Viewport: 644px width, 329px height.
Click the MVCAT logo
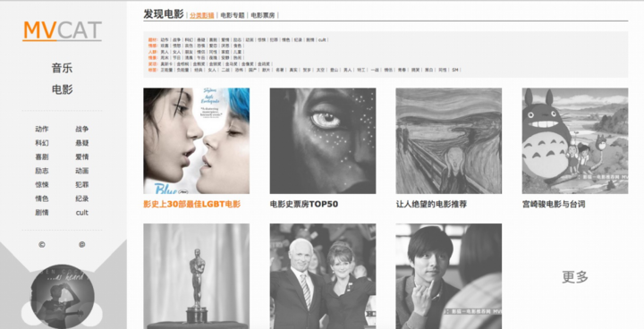[62, 30]
